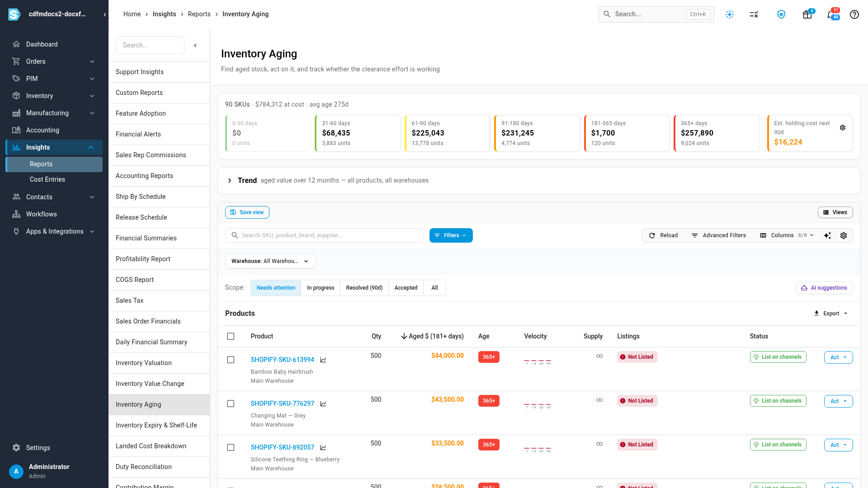Select the In progress scope tab
This screenshot has height=488, width=868.
coord(321,288)
